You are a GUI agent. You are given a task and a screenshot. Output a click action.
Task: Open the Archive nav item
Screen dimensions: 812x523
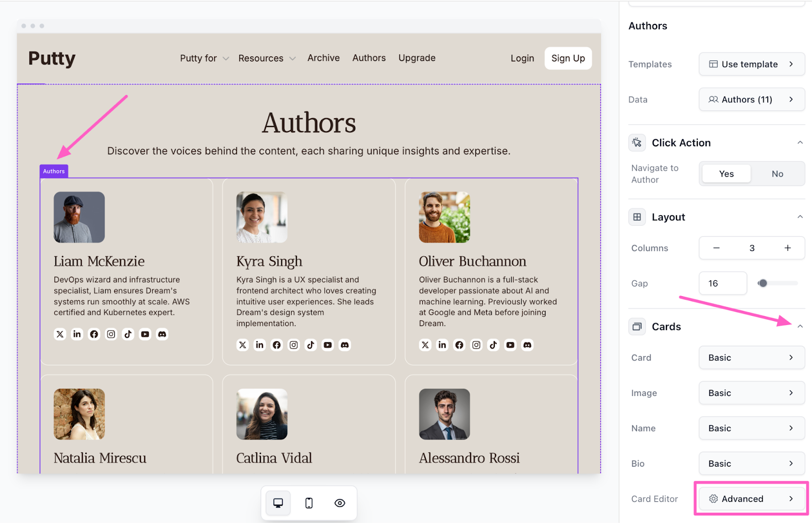tap(323, 58)
